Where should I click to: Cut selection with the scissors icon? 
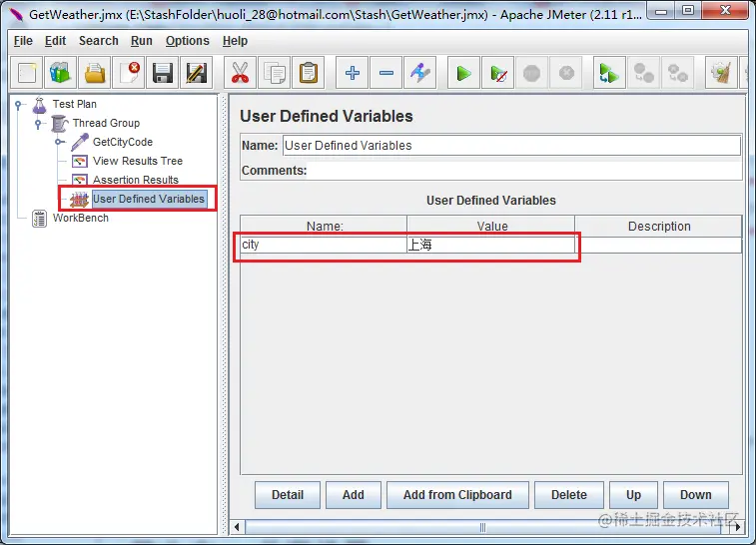click(240, 73)
